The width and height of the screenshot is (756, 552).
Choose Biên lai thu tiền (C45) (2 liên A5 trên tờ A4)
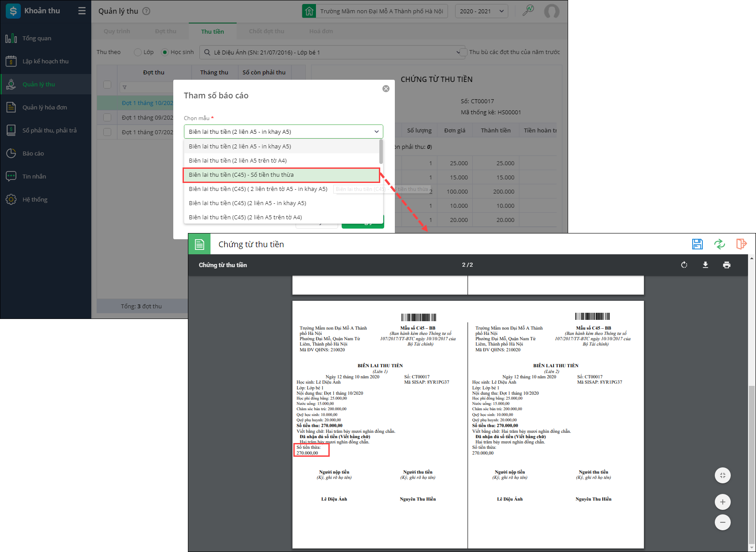pos(282,217)
